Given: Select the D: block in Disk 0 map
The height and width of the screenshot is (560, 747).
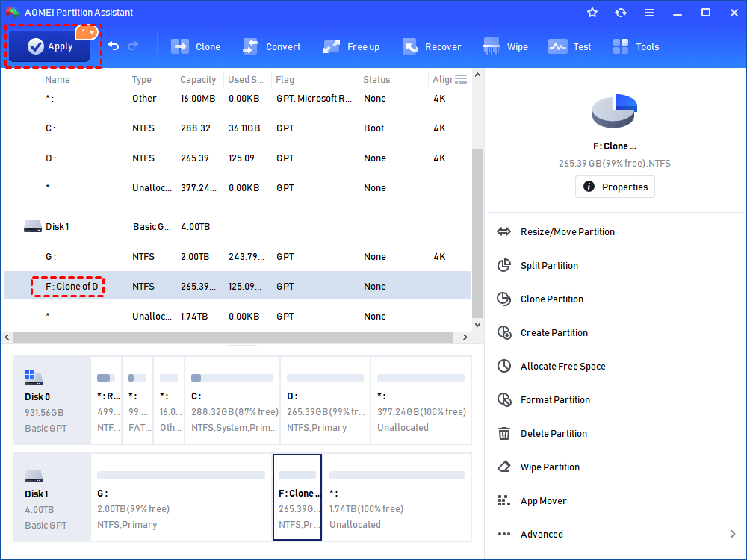Looking at the screenshot, I should tap(326, 400).
